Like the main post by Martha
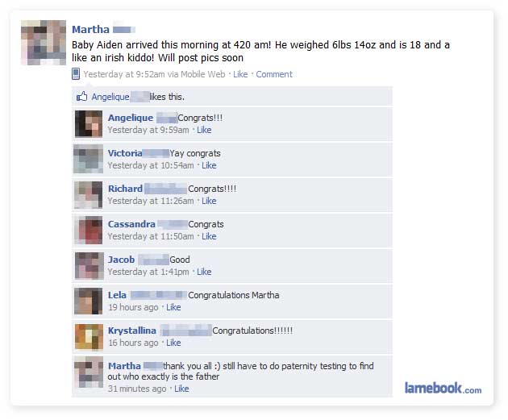This screenshot has height=420, width=508. (x=240, y=74)
